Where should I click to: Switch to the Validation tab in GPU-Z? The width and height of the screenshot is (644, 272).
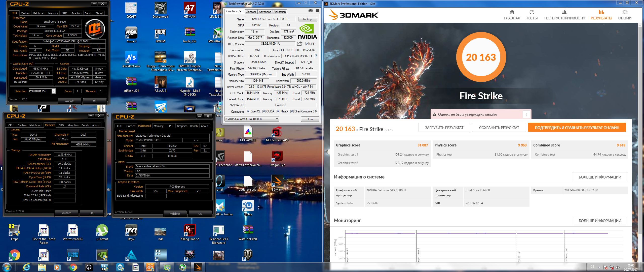280,12
